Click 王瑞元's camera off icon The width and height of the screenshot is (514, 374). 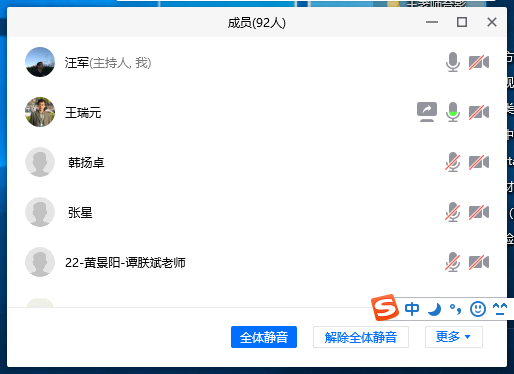click(479, 112)
